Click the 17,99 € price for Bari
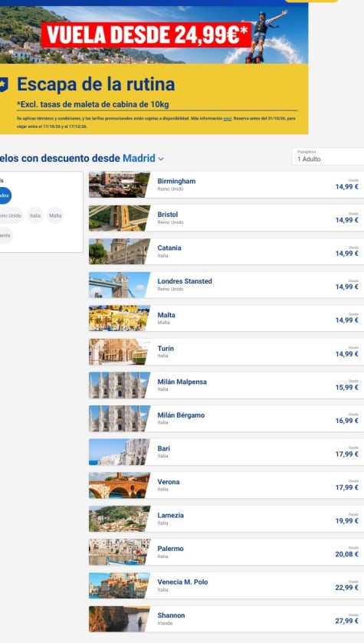 [347, 454]
